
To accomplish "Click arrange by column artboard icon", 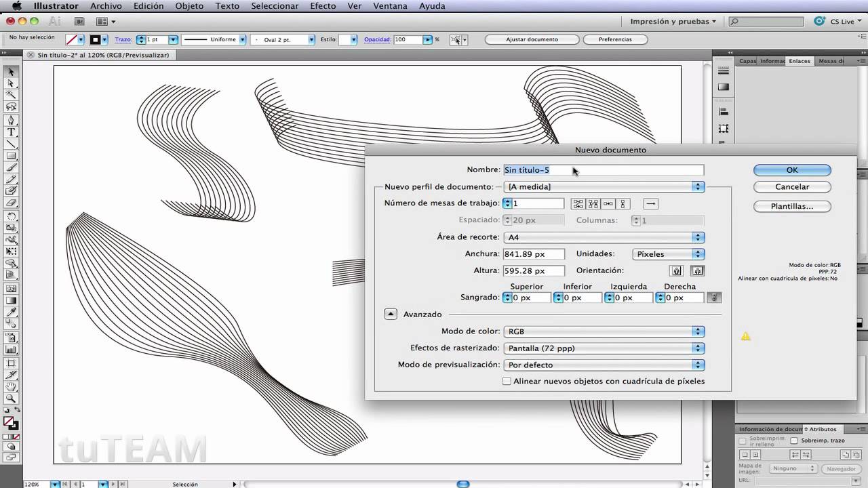I will coord(623,203).
